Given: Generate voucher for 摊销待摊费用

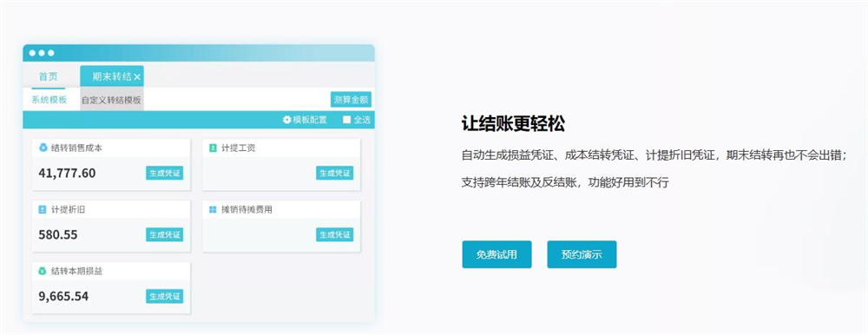Looking at the screenshot, I should (x=335, y=235).
